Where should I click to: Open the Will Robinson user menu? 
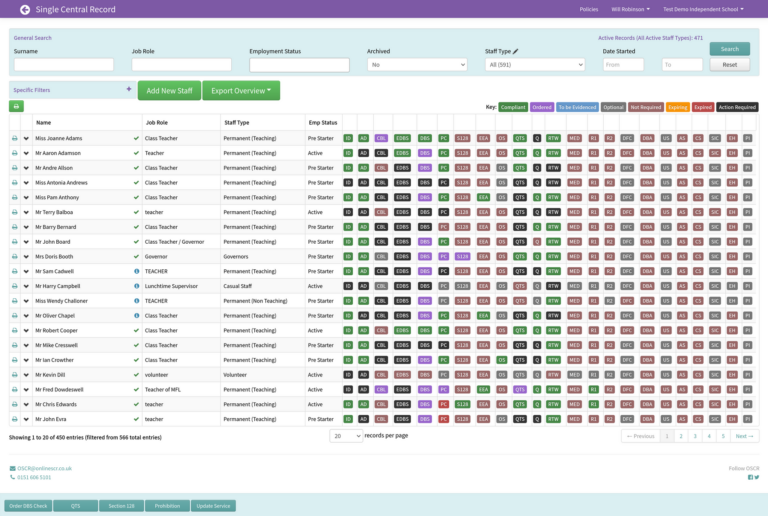click(630, 9)
